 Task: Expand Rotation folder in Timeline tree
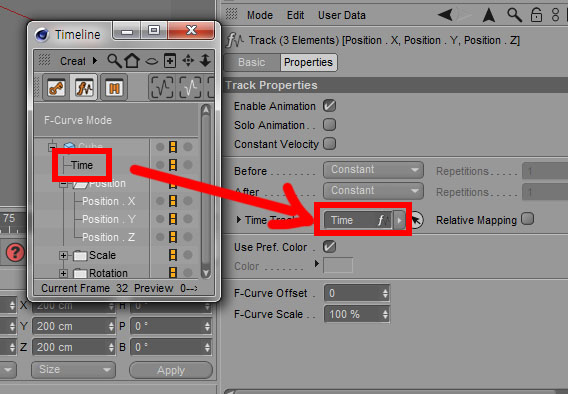point(63,273)
